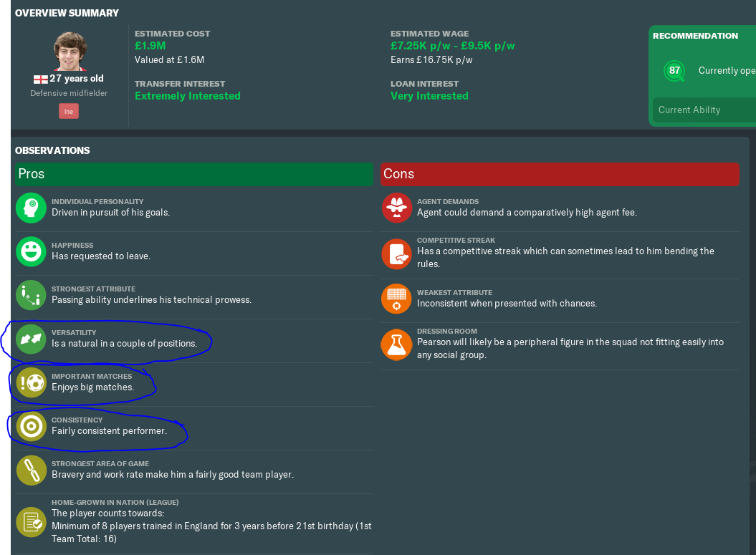Click the Strongest Attribute icon

[31, 296]
